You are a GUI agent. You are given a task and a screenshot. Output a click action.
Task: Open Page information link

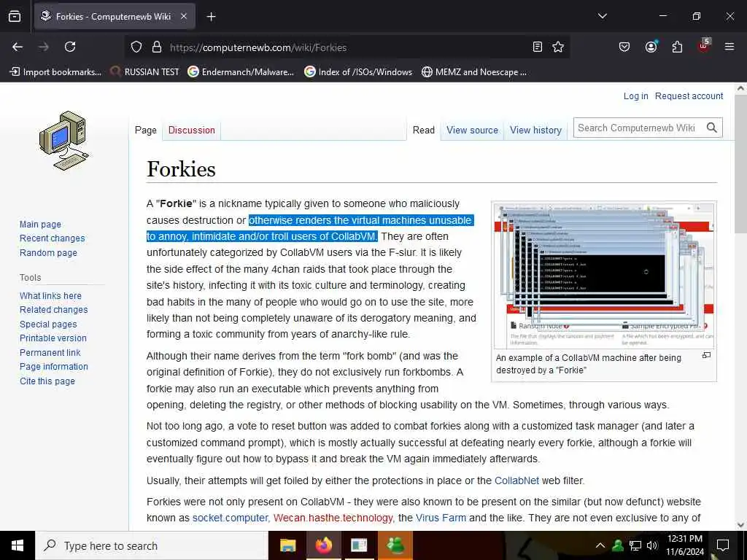click(54, 367)
